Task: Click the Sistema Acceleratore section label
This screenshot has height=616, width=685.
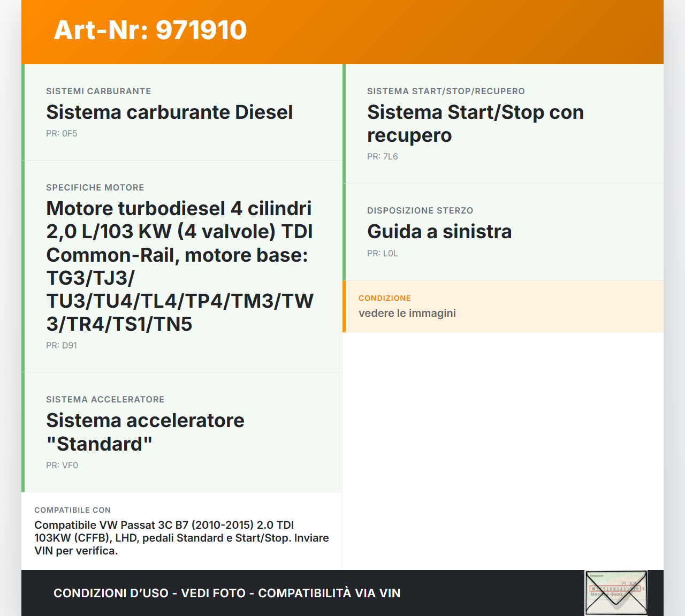Action: point(105,399)
